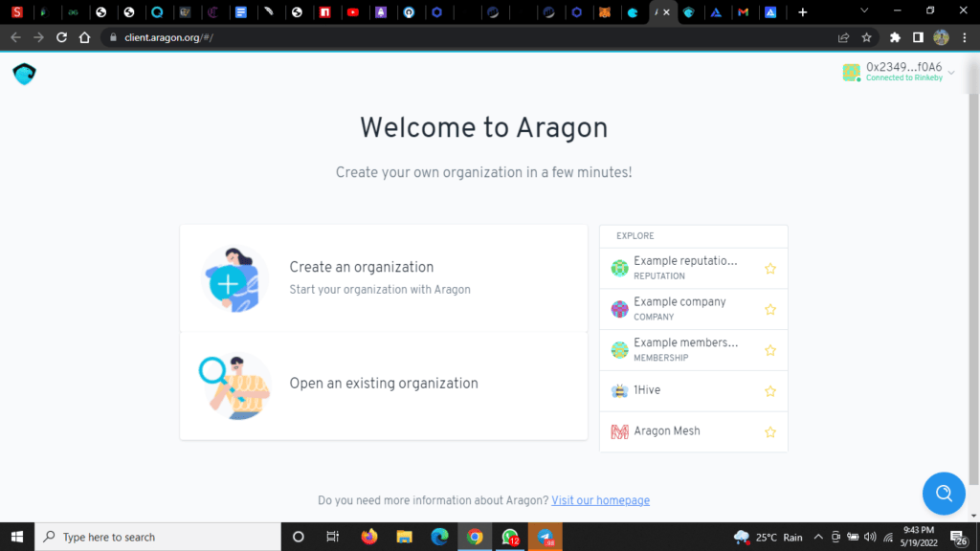The width and height of the screenshot is (980, 551).
Task: Switch to the Gmail browser tab
Action: pyautogui.click(x=743, y=11)
